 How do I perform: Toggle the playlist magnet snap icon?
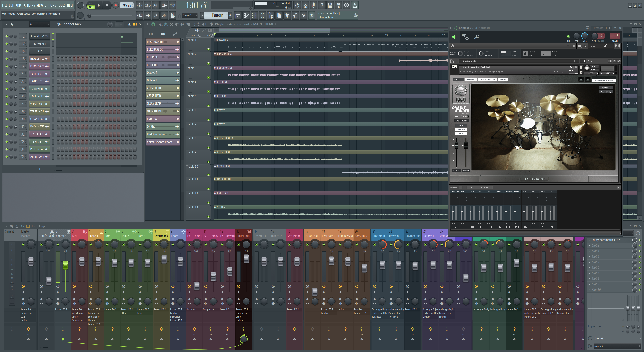153,24
